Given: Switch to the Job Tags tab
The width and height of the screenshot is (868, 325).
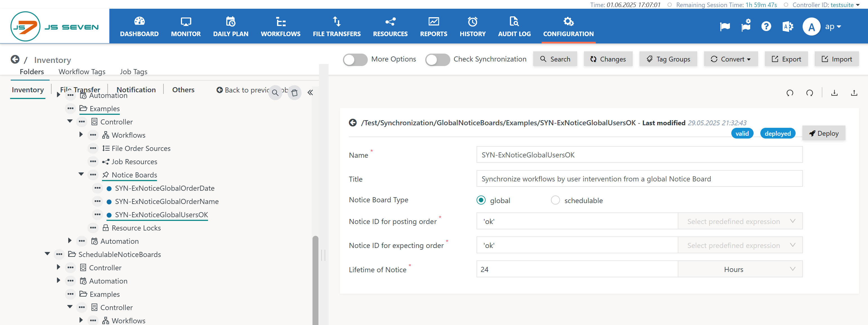Looking at the screenshot, I should point(133,72).
